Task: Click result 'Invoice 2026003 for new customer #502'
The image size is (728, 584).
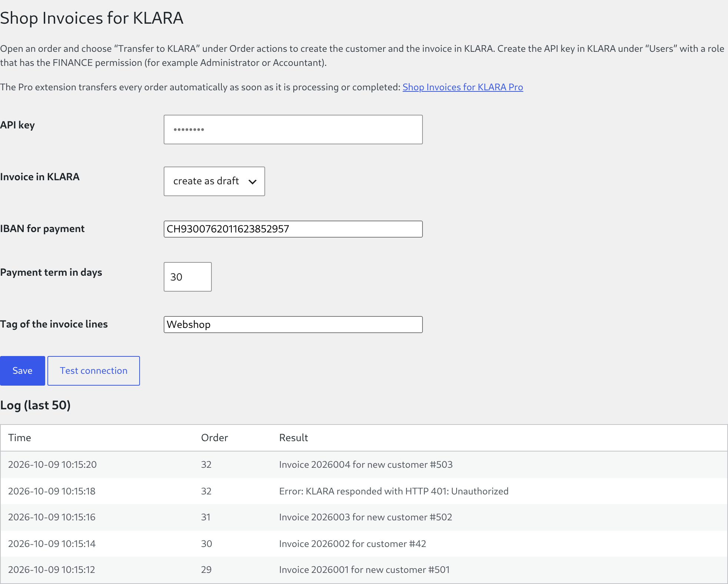Action: coord(365,517)
